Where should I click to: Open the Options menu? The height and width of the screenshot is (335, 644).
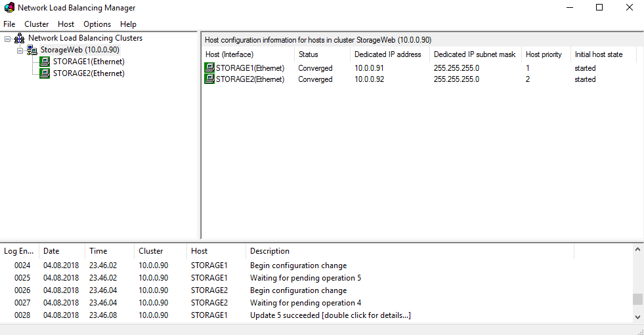(x=97, y=24)
